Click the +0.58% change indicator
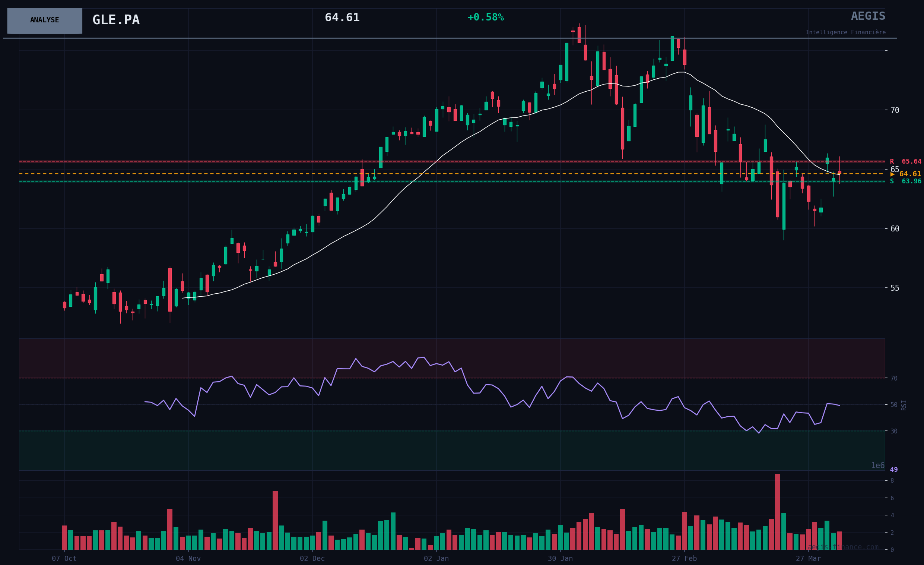 coord(485,17)
